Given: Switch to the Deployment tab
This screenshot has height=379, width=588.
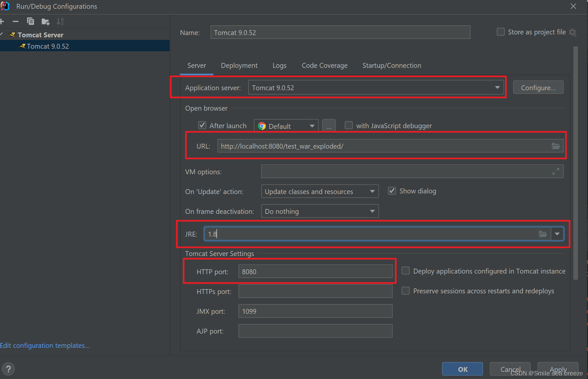Looking at the screenshot, I should [x=239, y=66].
